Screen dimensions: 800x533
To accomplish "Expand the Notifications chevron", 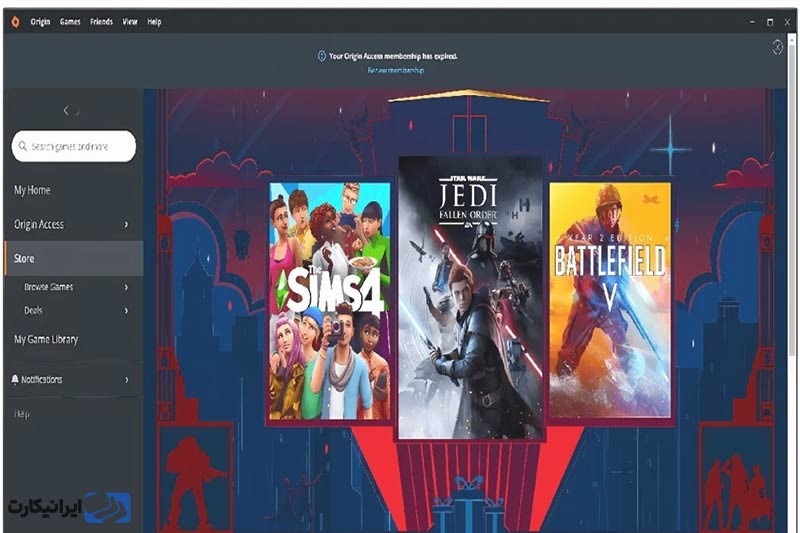I will click(x=126, y=379).
